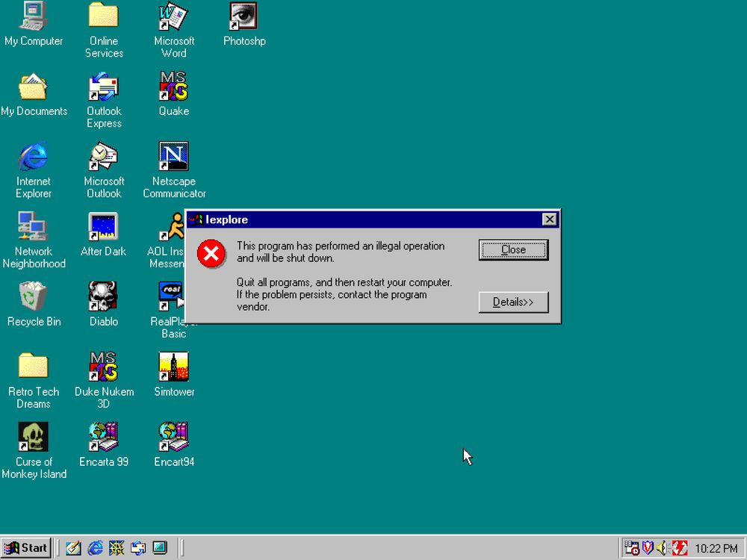
Task: Open the volume speaker tray icon
Action: coord(662,548)
